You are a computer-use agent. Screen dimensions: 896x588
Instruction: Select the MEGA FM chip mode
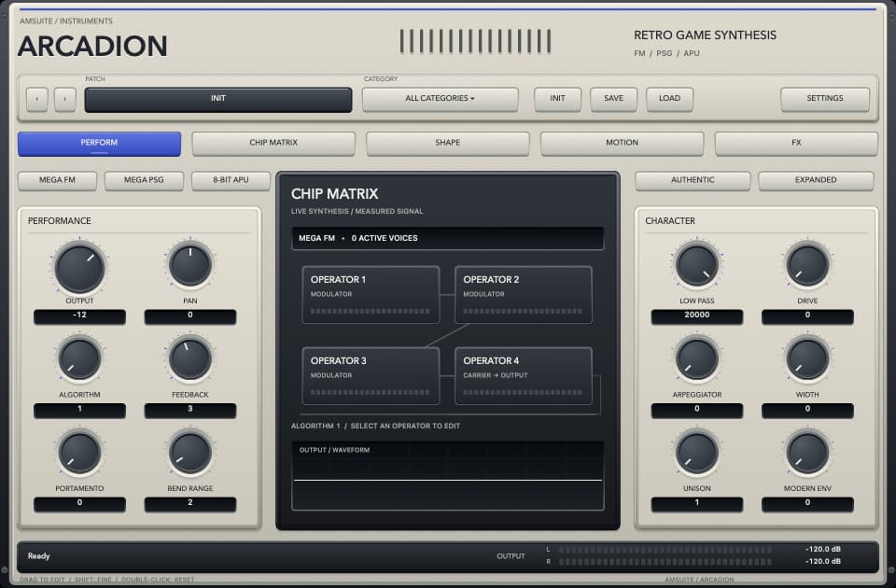point(57,180)
